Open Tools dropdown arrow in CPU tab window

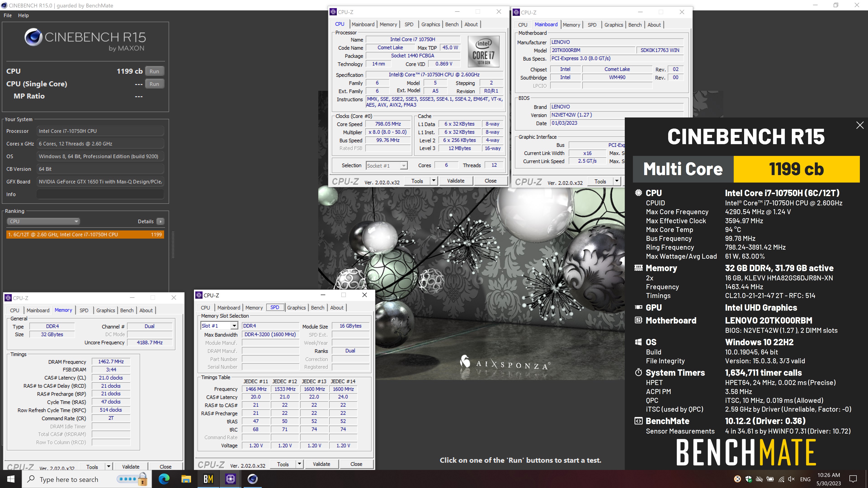[x=434, y=181]
